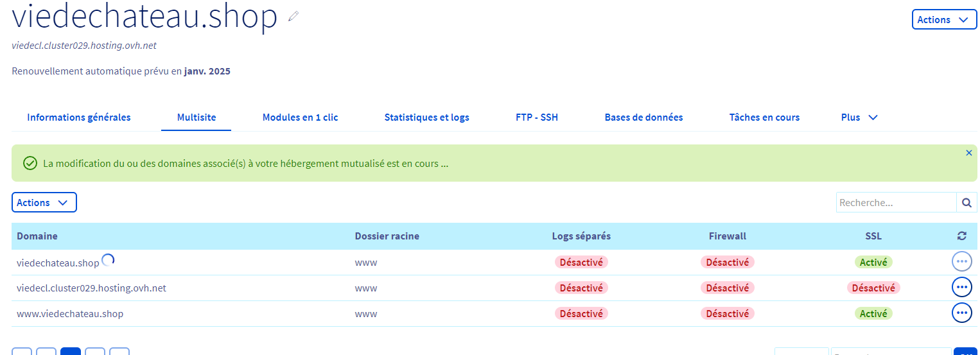The height and width of the screenshot is (355, 980).
Task: Click the SSL Activé badge for www.viedechateau.shop
Action: pyautogui.click(x=873, y=314)
